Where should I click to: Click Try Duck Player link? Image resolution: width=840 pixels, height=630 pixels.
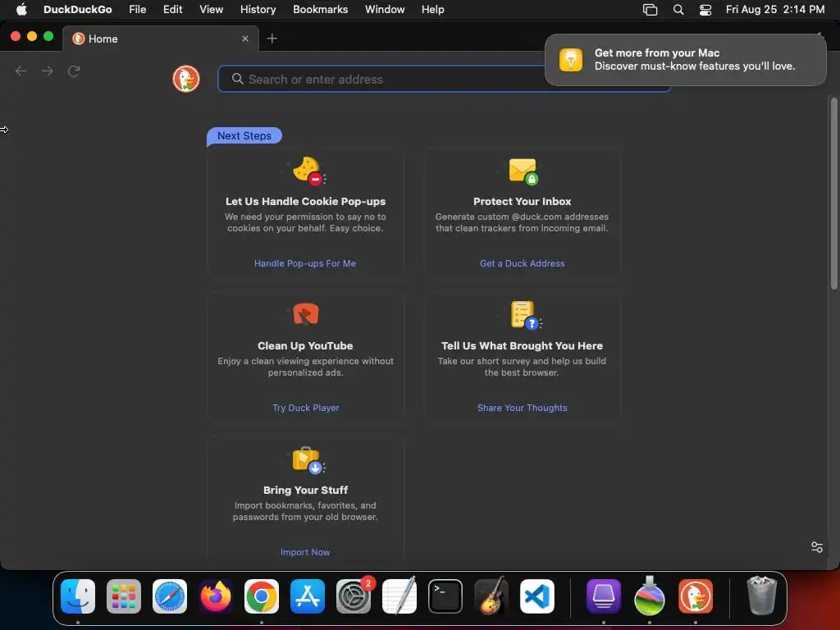pos(305,408)
